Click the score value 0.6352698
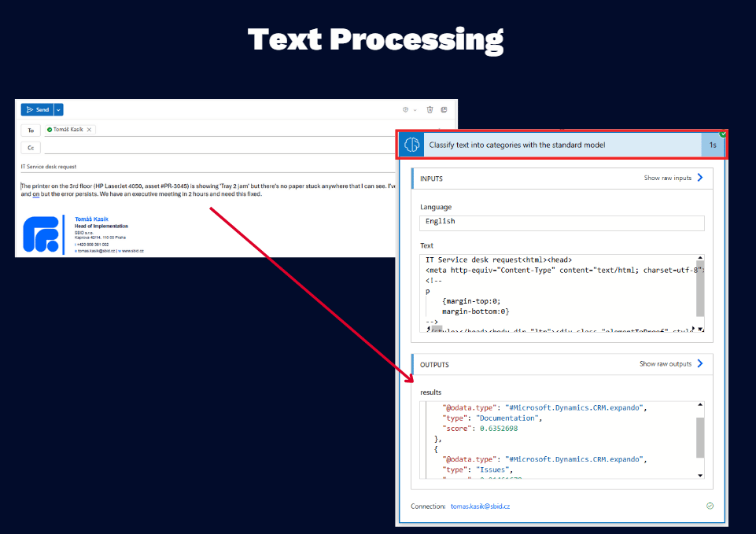This screenshot has height=534, width=756. (x=499, y=429)
